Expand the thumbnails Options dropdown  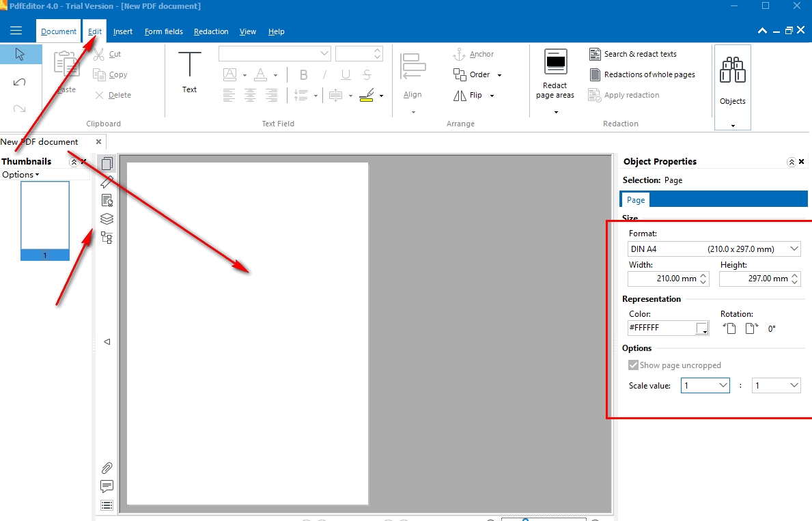[20, 175]
